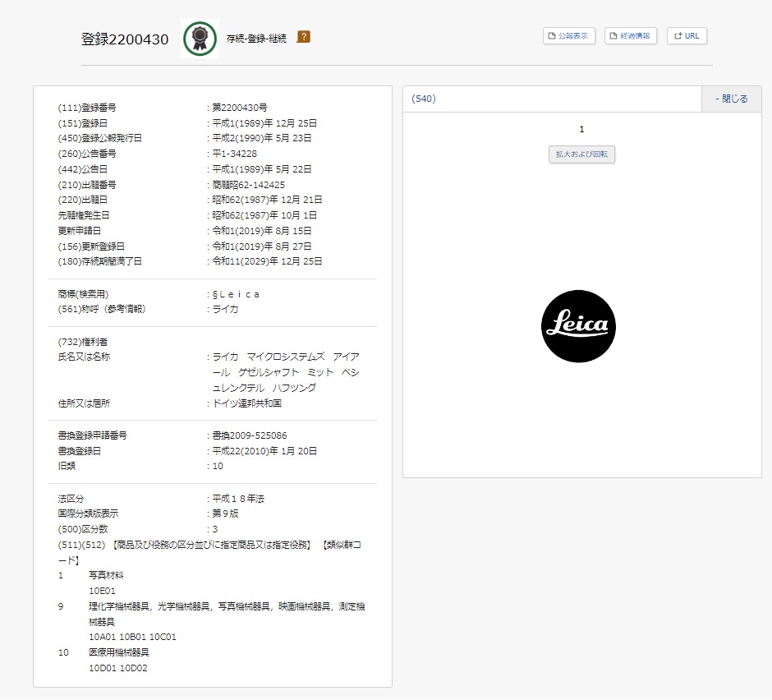Click the 書換登録申請番号 field label

93,435
